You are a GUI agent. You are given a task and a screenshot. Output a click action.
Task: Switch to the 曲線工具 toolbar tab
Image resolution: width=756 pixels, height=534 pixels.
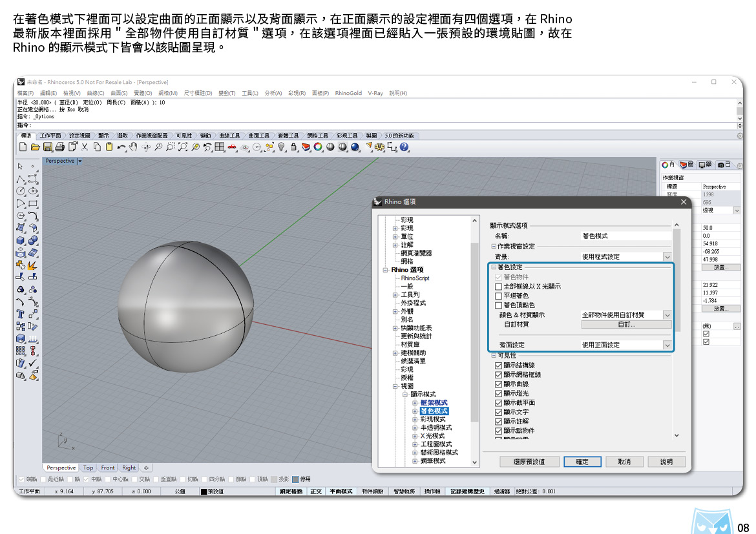[x=229, y=136]
